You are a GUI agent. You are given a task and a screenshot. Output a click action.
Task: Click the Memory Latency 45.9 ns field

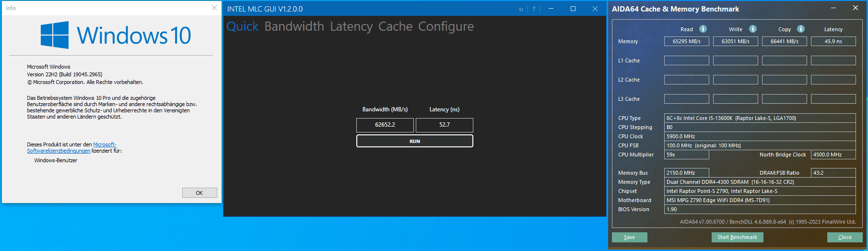coord(833,41)
